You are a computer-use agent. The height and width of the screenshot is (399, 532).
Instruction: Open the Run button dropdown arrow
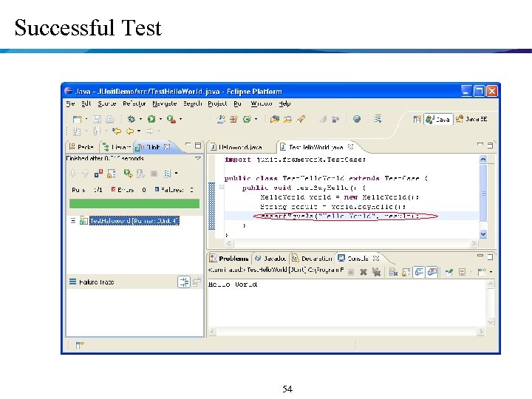point(160,119)
